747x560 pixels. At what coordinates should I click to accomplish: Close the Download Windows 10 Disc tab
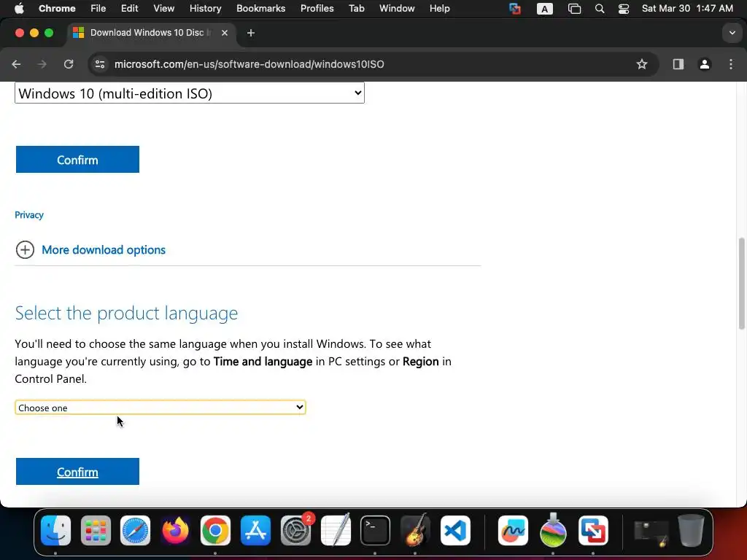(x=225, y=33)
